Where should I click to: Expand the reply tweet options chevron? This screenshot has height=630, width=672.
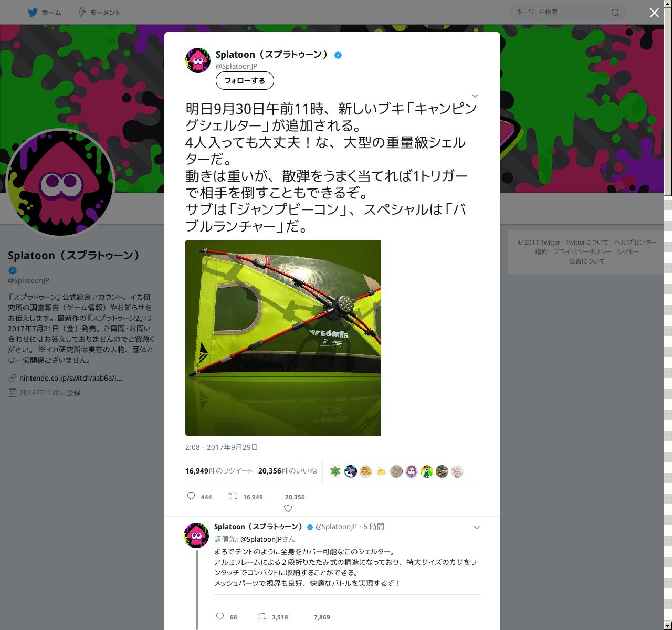coord(477,528)
